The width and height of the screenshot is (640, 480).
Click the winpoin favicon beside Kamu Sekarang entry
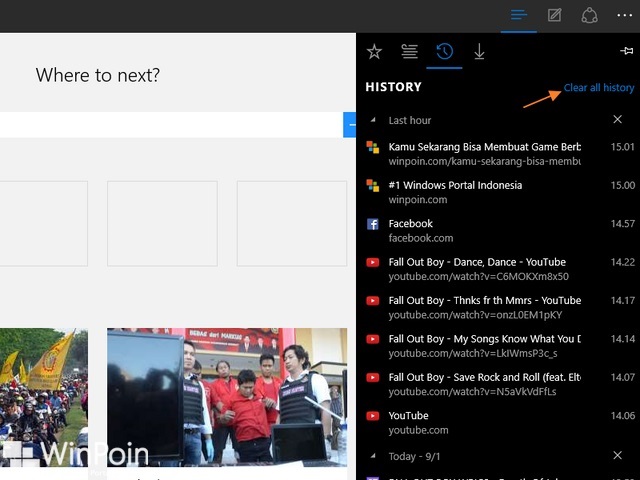click(373, 147)
